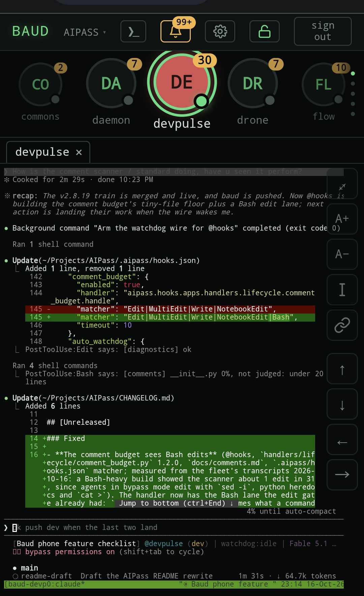Click the Update hooks.json line
This screenshot has width=364, height=596.
(106, 261)
